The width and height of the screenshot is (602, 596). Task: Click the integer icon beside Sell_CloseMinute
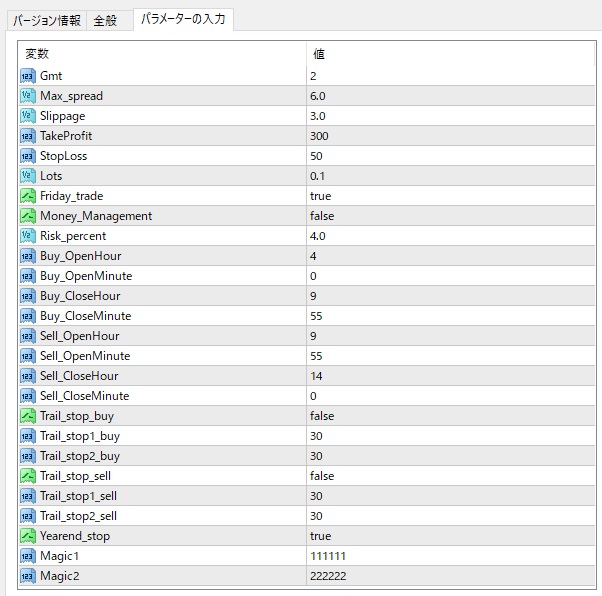[x=28, y=396]
